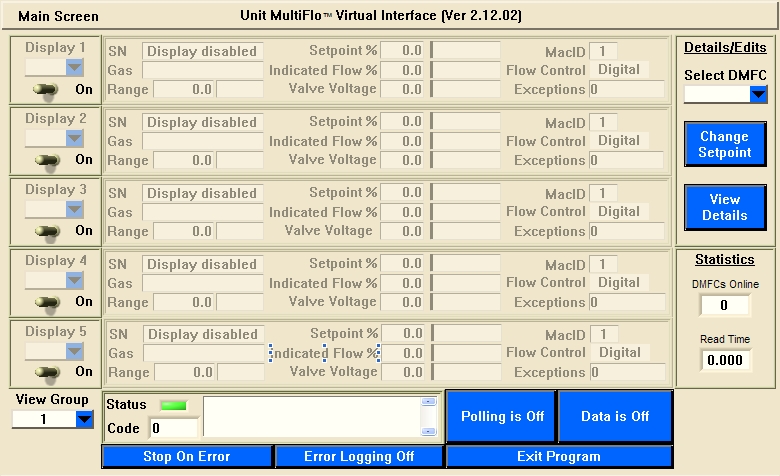Toggle the Display 5 On switch

47,373
